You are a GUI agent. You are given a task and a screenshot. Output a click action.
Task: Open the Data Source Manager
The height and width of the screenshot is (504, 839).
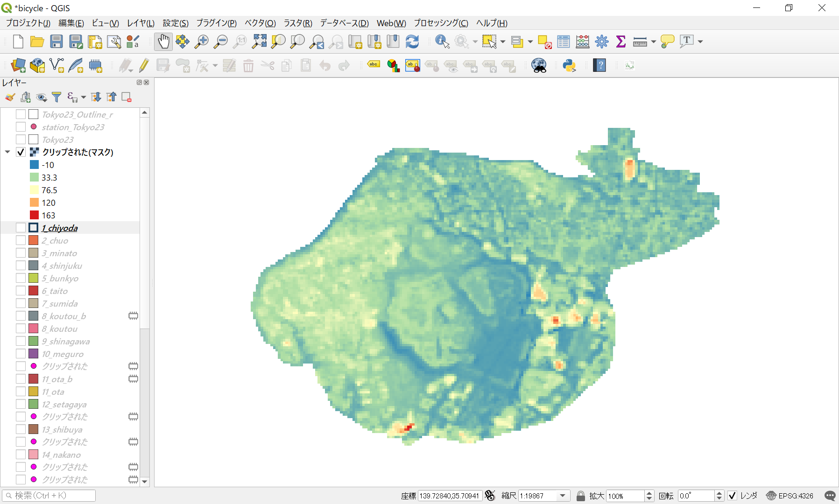coord(18,65)
